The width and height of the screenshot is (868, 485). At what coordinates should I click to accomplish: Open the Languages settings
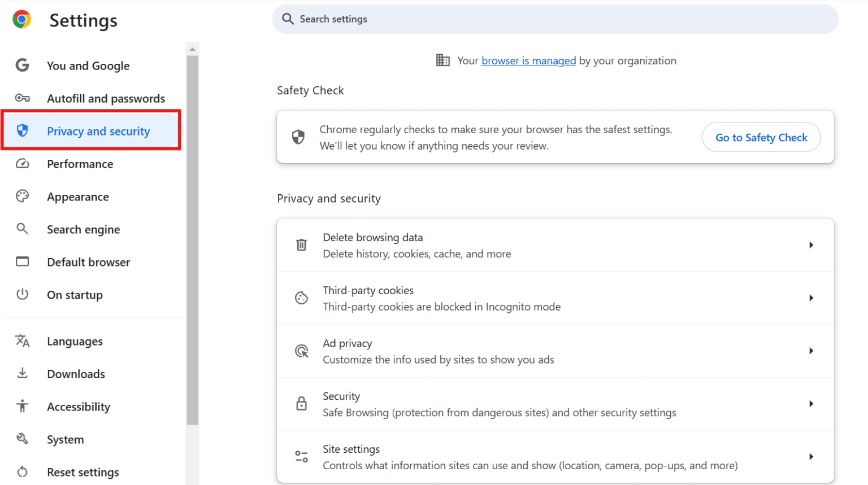tap(75, 341)
